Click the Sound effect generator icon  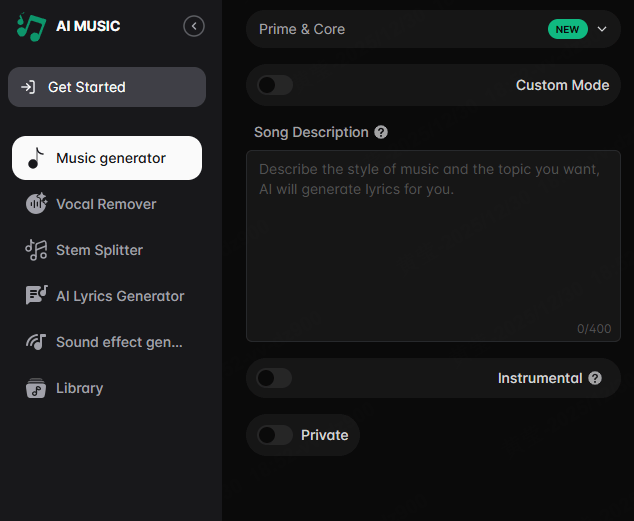[36, 342]
